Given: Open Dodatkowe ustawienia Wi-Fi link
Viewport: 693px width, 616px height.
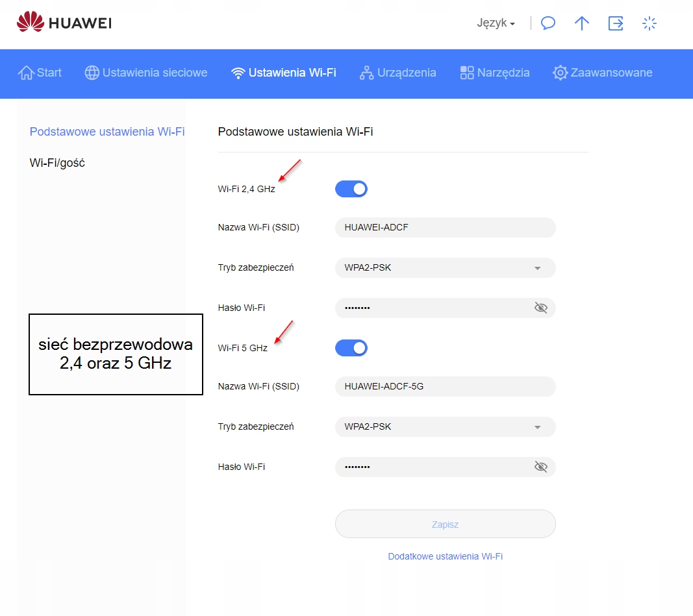Looking at the screenshot, I should coord(445,556).
